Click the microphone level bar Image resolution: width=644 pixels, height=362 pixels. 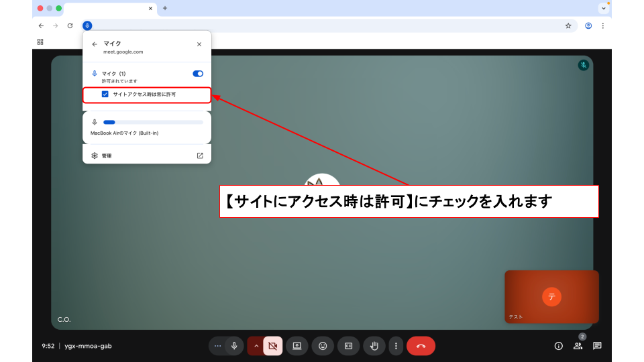(x=153, y=122)
